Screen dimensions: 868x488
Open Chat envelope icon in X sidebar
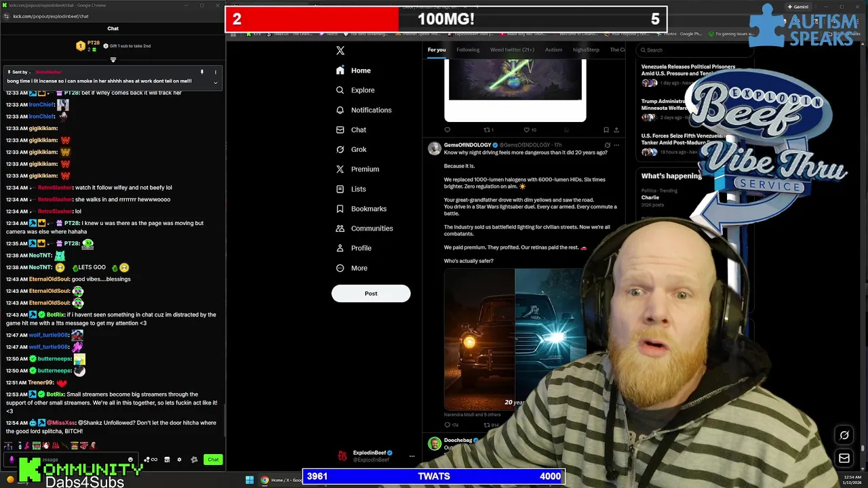click(x=340, y=129)
